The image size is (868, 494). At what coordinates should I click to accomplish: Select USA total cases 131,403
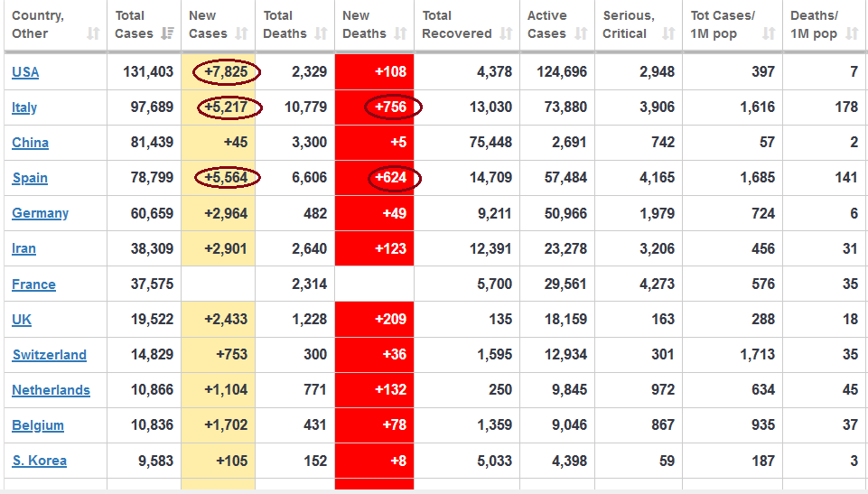(x=148, y=72)
